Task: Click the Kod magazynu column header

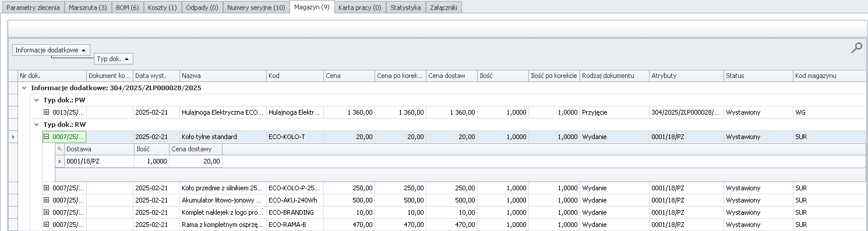Action: (830, 76)
